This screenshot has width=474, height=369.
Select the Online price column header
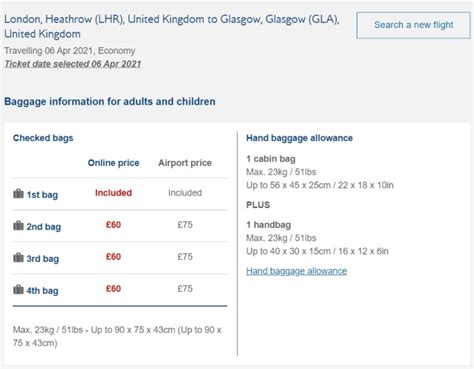pos(113,163)
